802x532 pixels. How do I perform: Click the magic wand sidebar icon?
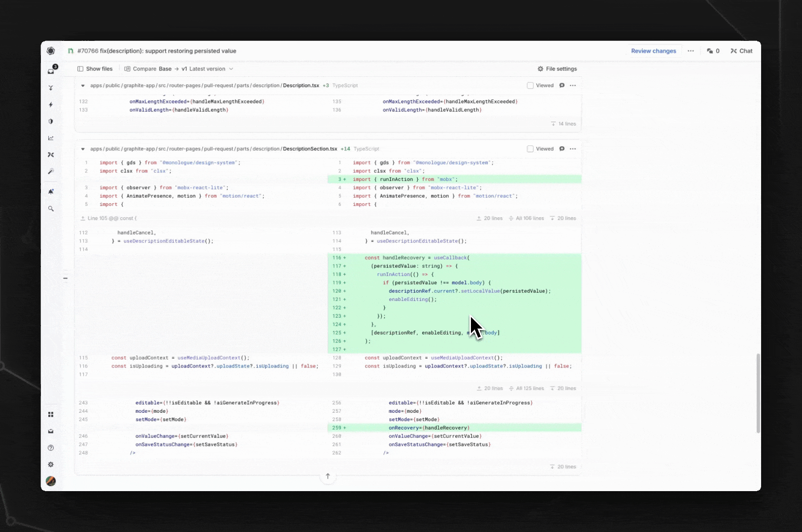tap(51, 171)
